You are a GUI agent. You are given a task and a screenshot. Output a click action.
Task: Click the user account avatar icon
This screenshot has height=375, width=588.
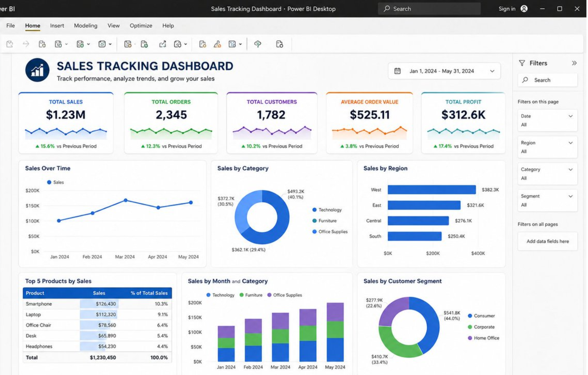click(x=524, y=9)
